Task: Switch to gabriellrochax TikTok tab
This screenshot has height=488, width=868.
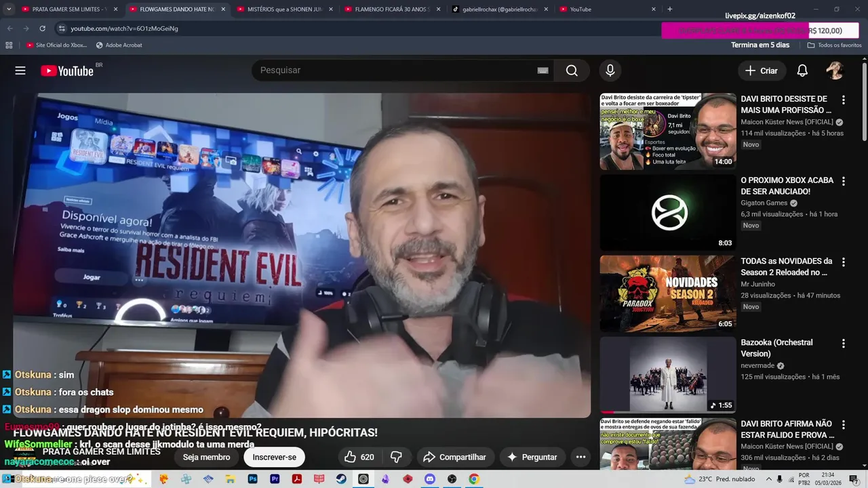Action: [x=500, y=9]
